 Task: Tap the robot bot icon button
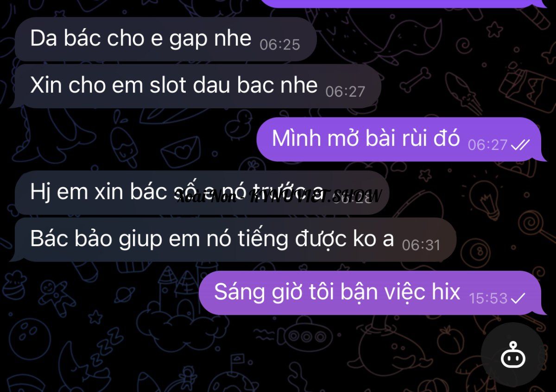tap(513, 355)
